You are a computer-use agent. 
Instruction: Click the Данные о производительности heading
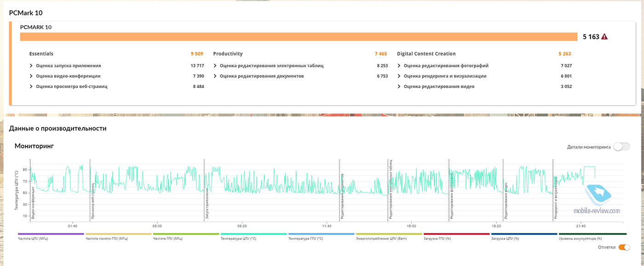pyautogui.click(x=58, y=128)
